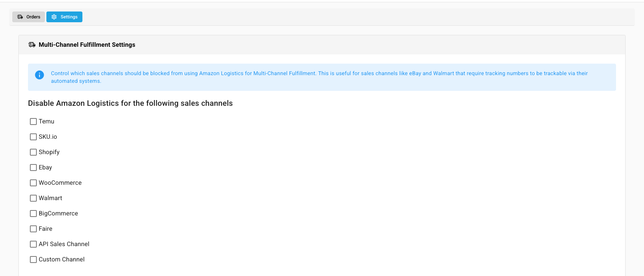This screenshot has height=276, width=644.
Task: Tick the Shopify checkbox
Action: coord(33,152)
